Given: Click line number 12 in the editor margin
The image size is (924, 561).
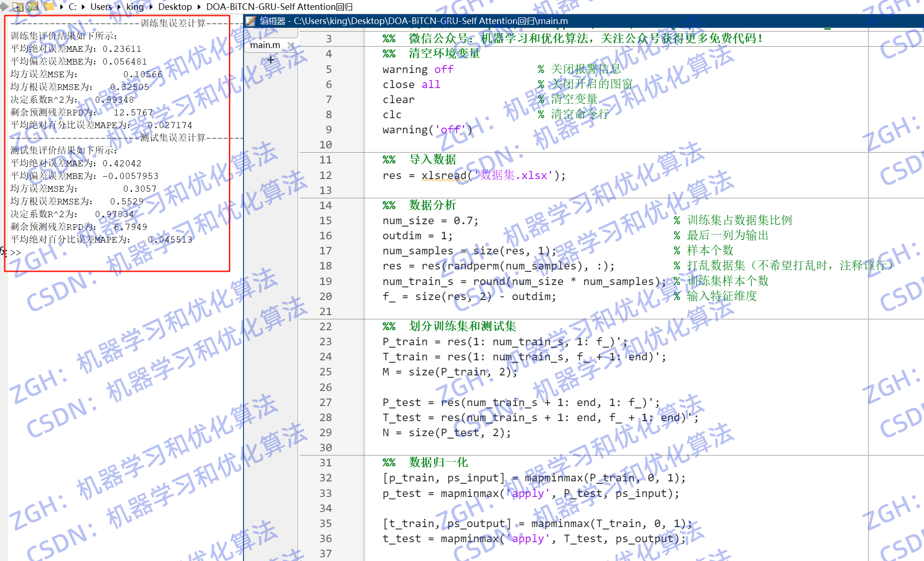Looking at the screenshot, I should coord(325,175).
